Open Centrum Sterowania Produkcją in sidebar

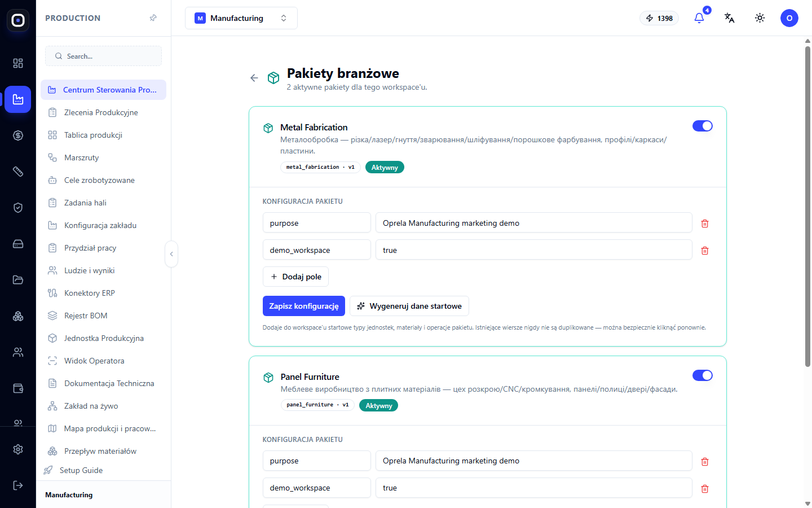click(x=104, y=90)
